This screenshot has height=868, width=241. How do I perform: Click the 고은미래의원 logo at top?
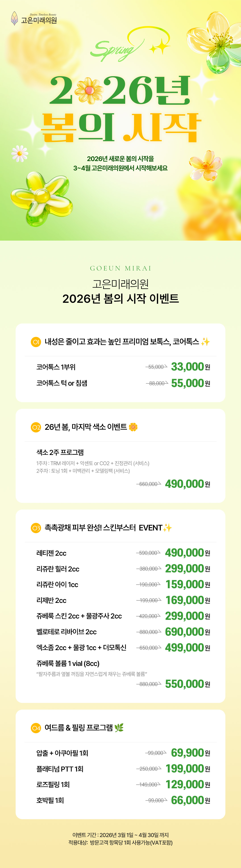(x=34, y=19)
